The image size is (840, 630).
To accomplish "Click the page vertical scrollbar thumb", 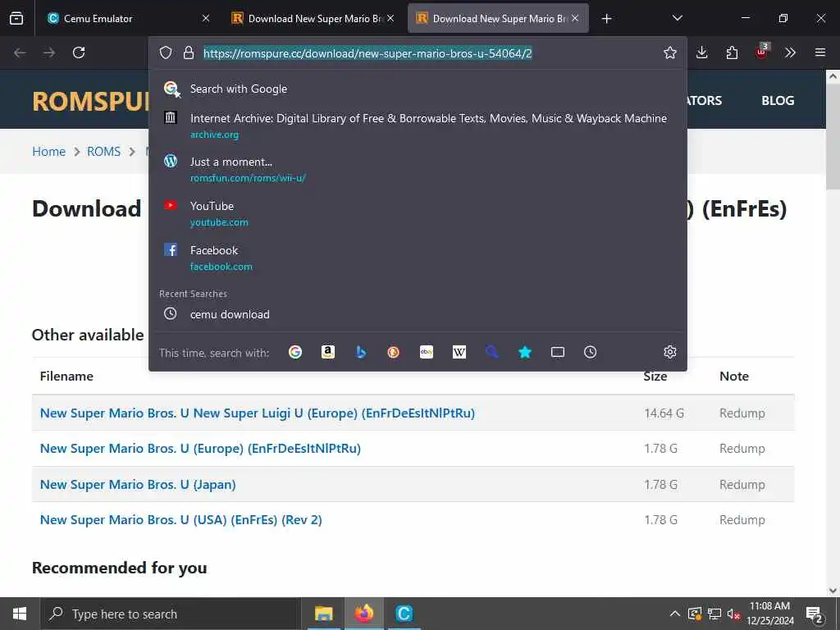I will [x=833, y=137].
